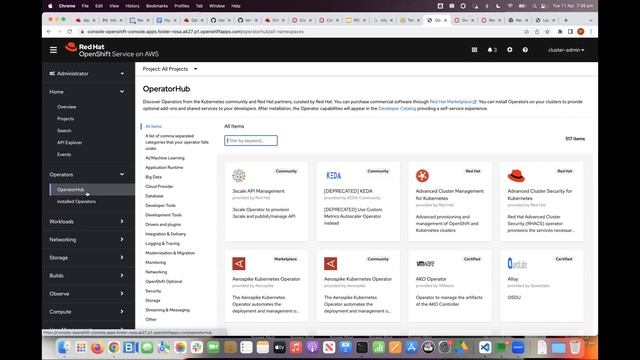
Task: Expand the Compute navigation section
Action: 87,311
